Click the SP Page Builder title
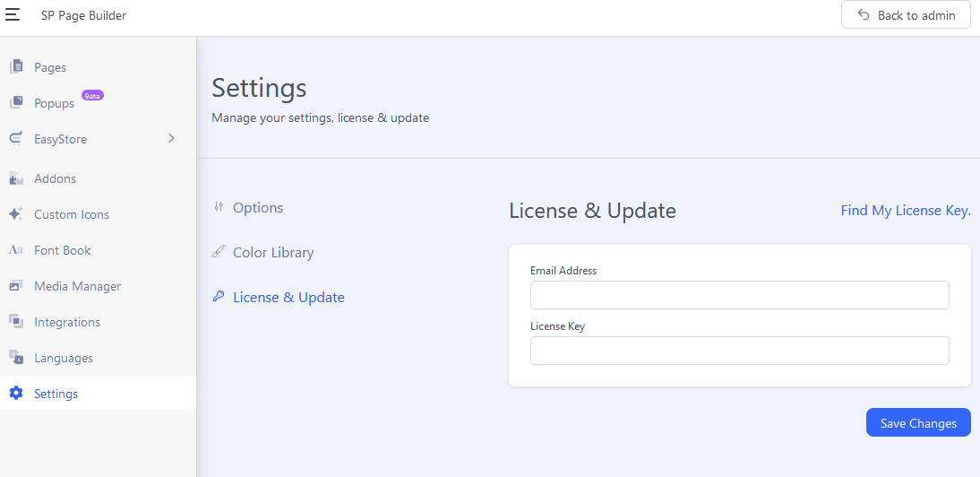 coord(83,15)
